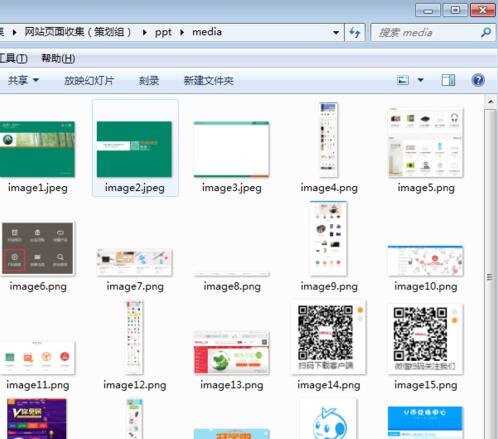Viewport: 498px width, 439px height.
Task: Click file name image12.png
Action: coord(135,385)
